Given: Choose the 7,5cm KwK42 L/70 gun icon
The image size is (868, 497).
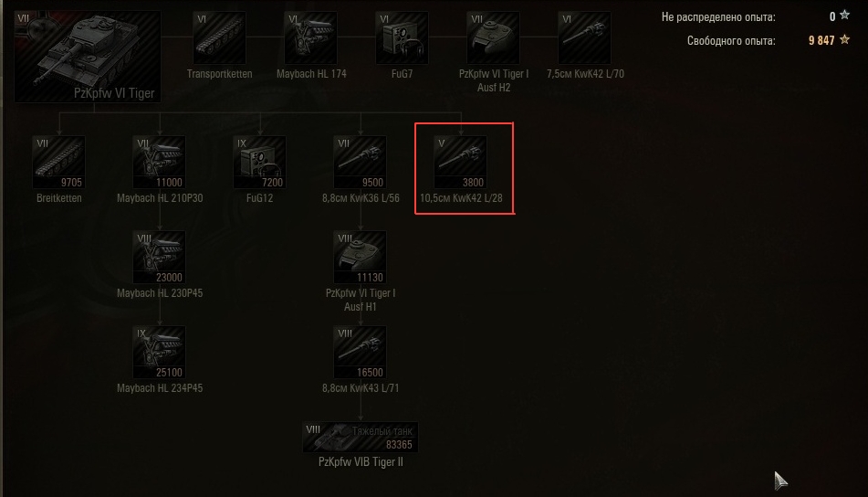Looking at the screenshot, I should pyautogui.click(x=584, y=37).
